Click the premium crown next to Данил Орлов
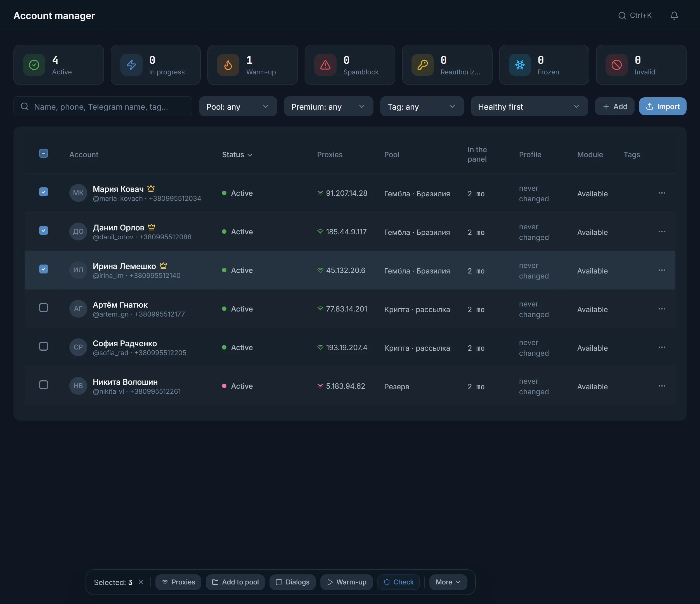 [x=151, y=227]
